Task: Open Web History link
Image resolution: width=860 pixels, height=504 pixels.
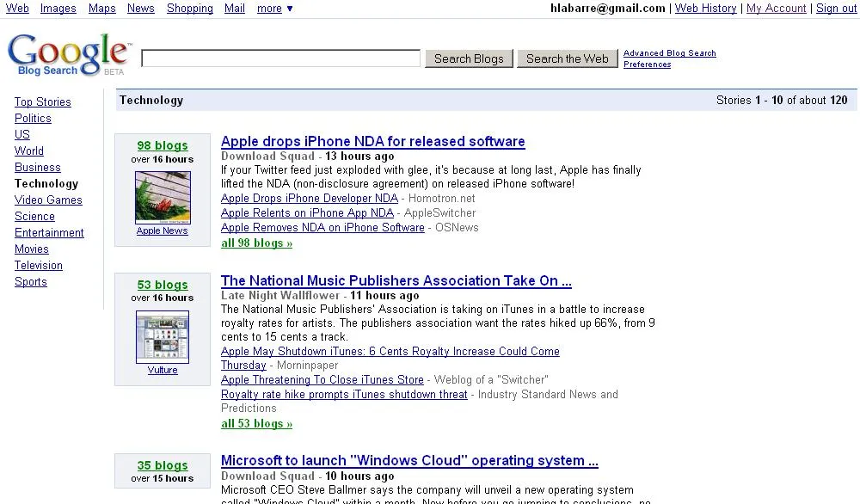Action: [705, 9]
